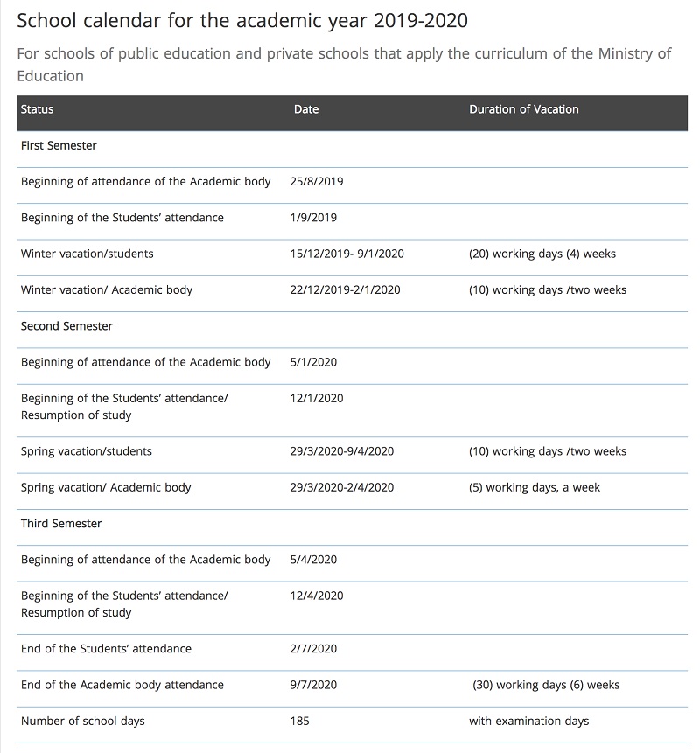Click the 9/7/2020 end date

click(313, 685)
